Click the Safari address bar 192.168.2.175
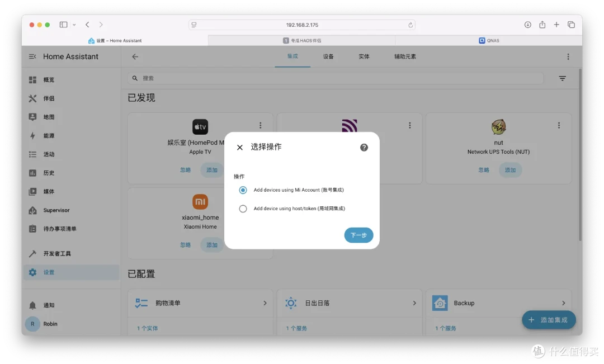 pos(302,25)
